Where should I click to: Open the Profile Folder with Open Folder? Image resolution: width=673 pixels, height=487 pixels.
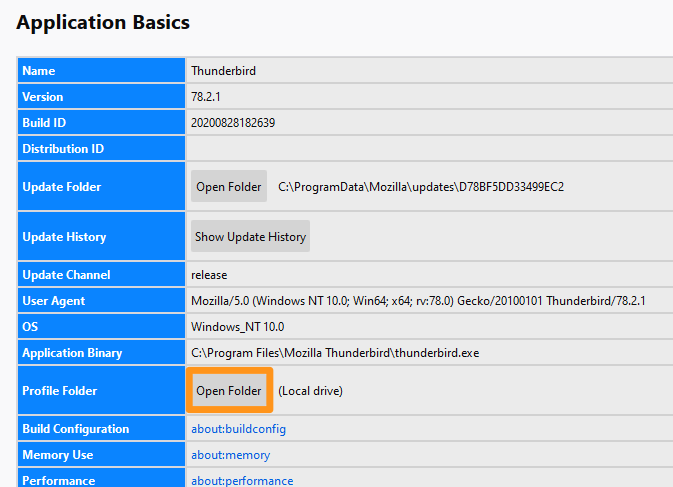click(x=229, y=391)
